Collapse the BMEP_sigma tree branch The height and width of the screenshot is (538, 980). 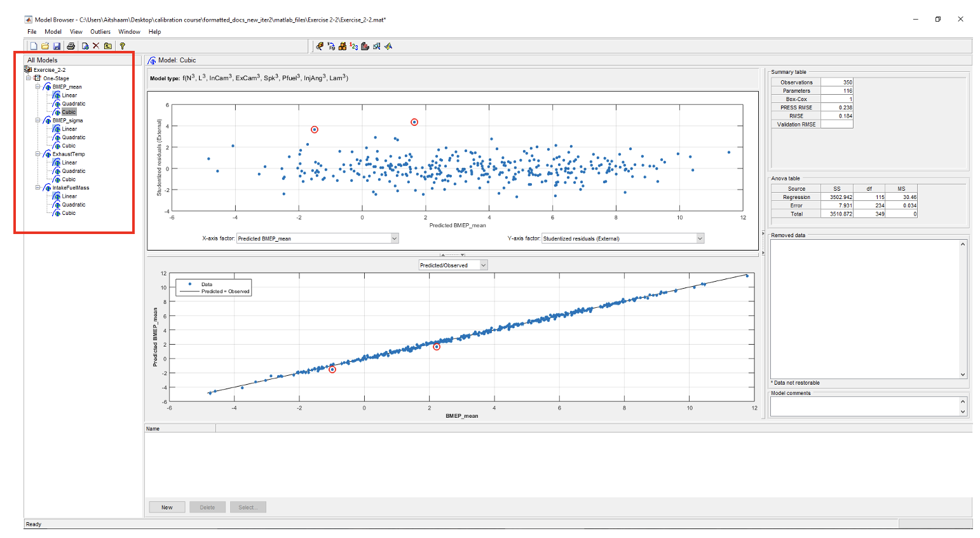tap(37, 121)
